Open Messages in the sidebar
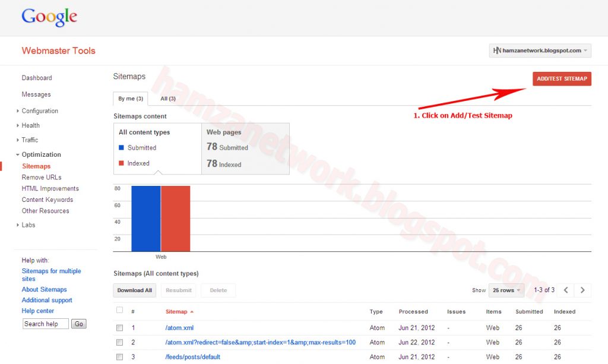The width and height of the screenshot is (608, 364). 36,94
